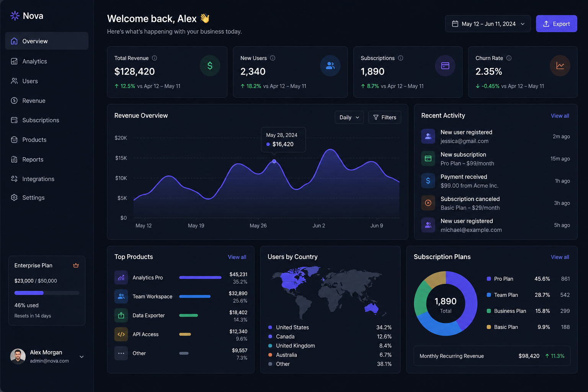Screen dimensions: 588x392
Task: Click the API Access code icon
Action: coord(121,334)
